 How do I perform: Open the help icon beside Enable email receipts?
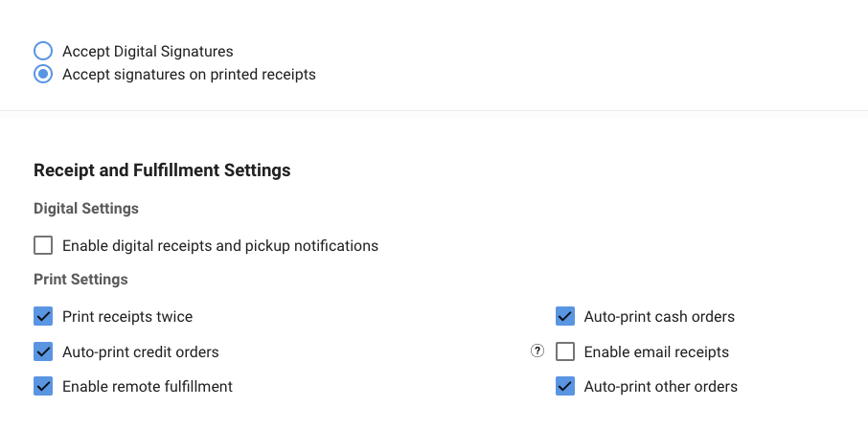(537, 351)
